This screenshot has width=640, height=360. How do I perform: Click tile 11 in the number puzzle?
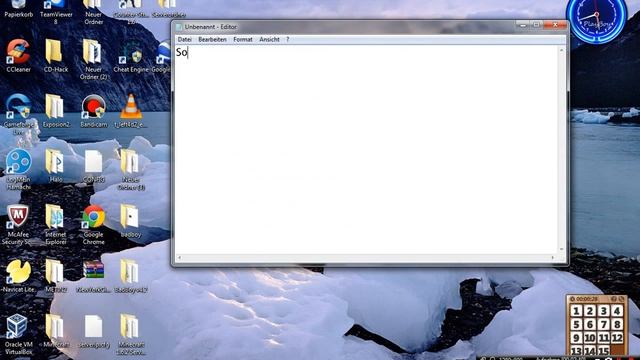pyautogui.click(x=604, y=338)
